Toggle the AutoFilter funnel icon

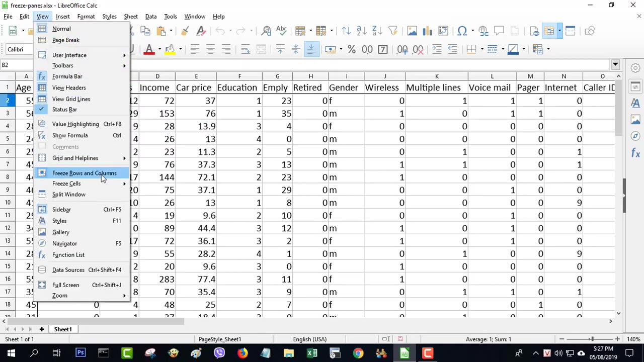point(392,31)
